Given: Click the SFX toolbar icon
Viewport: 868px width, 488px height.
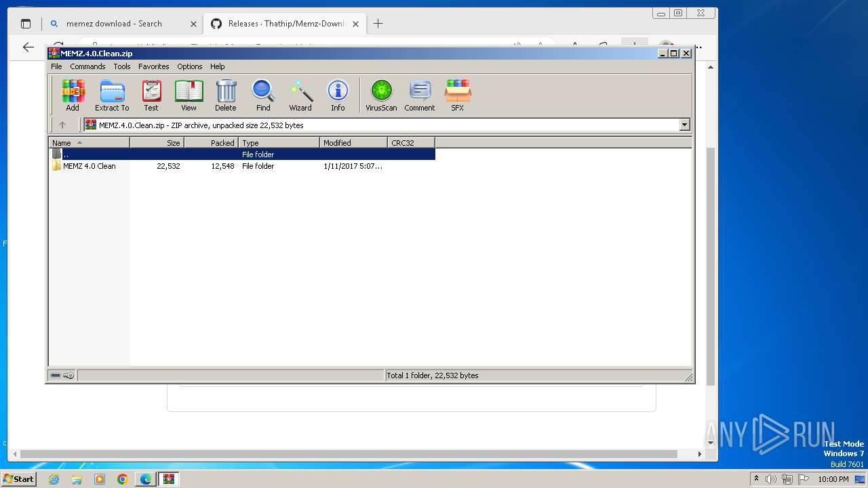Looking at the screenshot, I should [458, 95].
